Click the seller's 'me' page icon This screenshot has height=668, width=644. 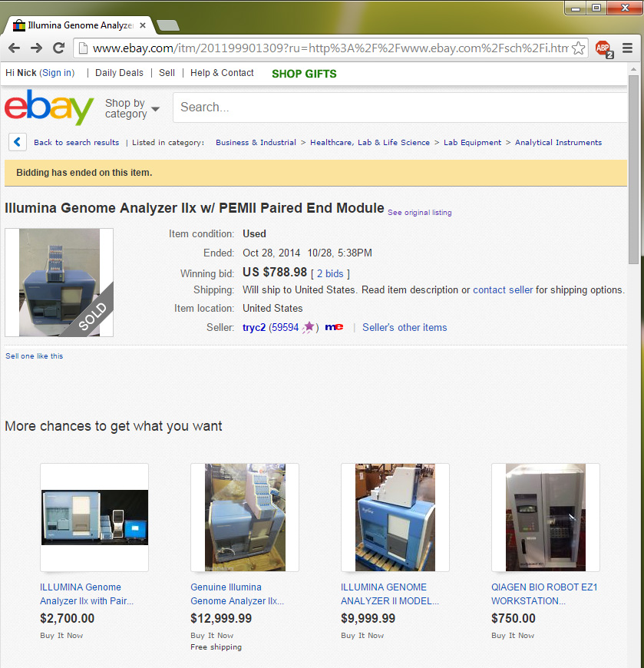334,327
